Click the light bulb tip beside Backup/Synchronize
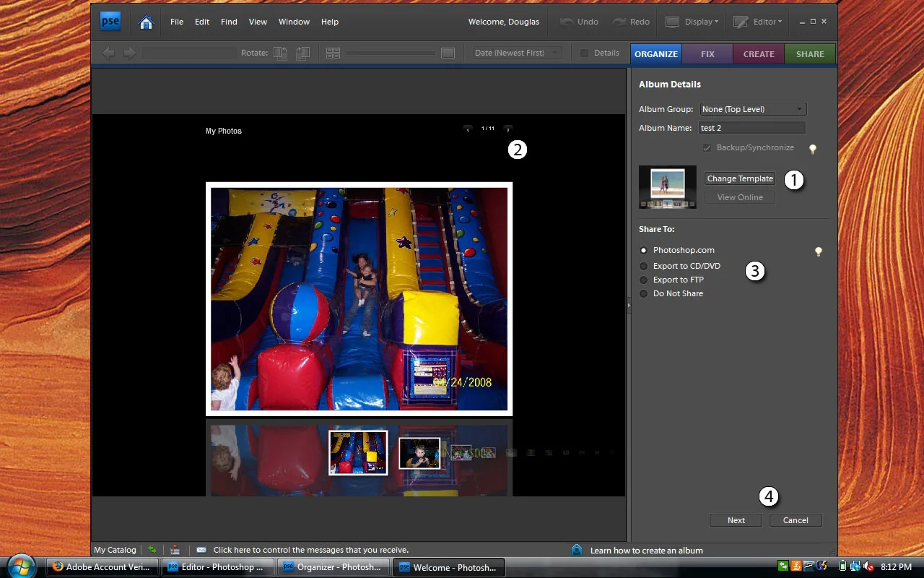Viewport: 924px width, 578px height. point(813,149)
